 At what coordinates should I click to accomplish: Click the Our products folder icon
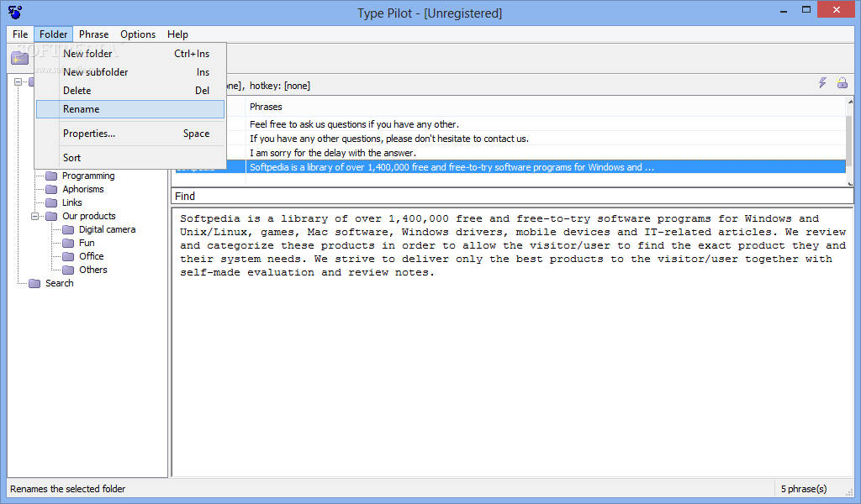point(51,216)
